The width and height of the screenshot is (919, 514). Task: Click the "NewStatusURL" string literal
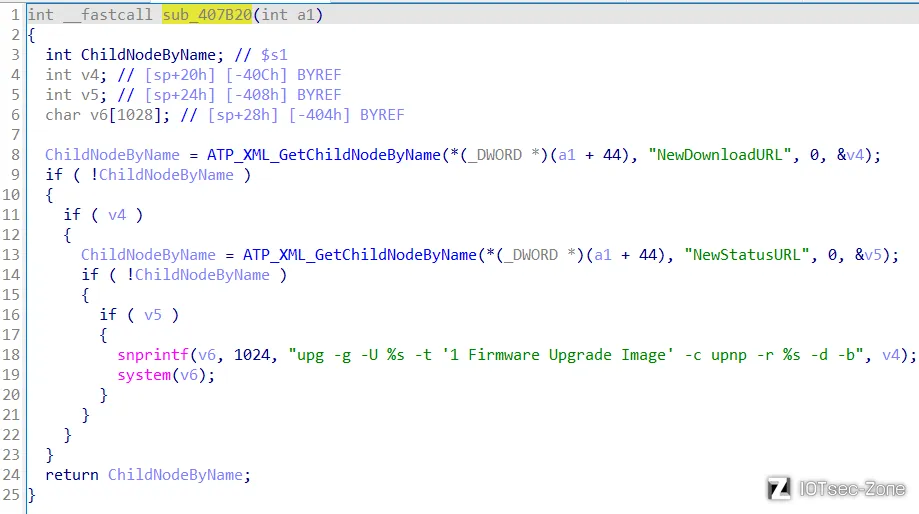point(747,255)
